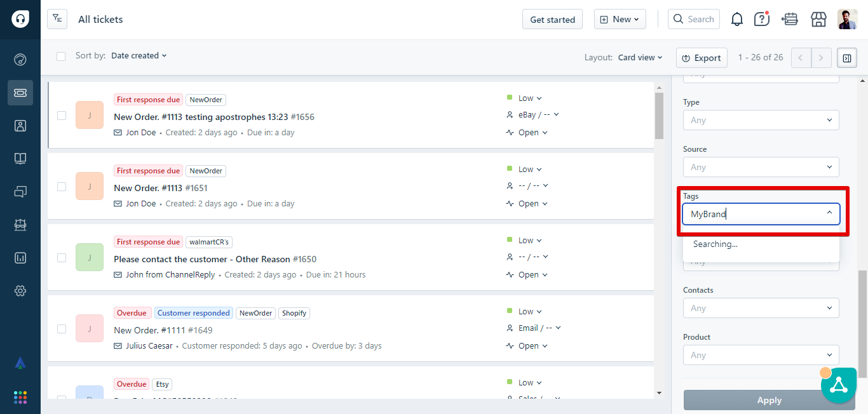Open the Contacts icon in left sidebar

(20, 126)
